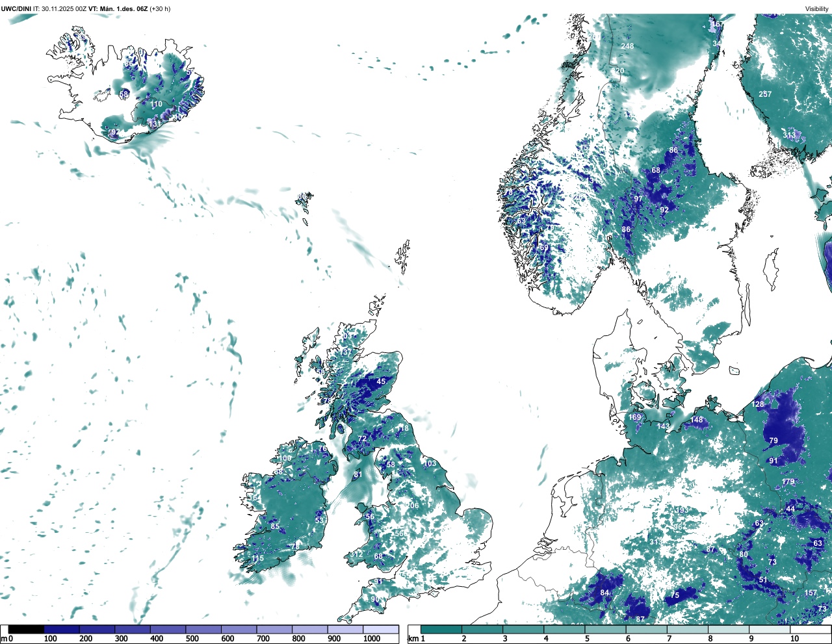Click the 10 tick label on the kilometre legend

(x=794, y=639)
